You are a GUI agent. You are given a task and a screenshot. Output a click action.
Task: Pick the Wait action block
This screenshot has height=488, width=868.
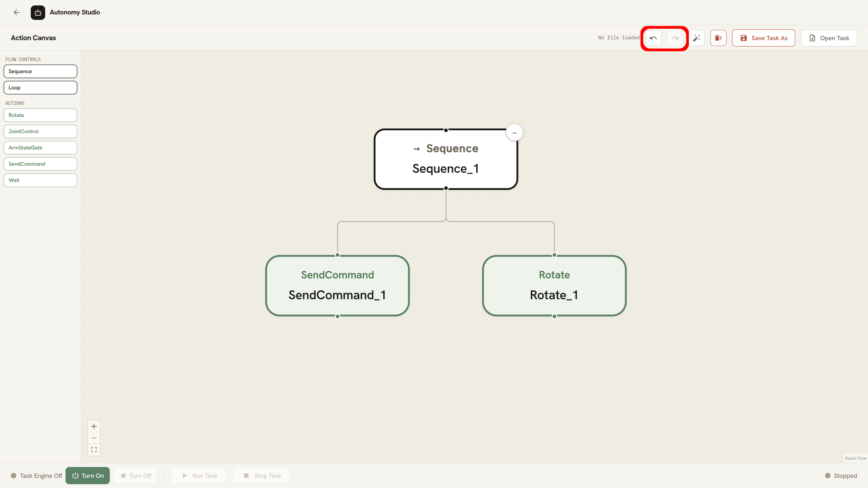40,180
